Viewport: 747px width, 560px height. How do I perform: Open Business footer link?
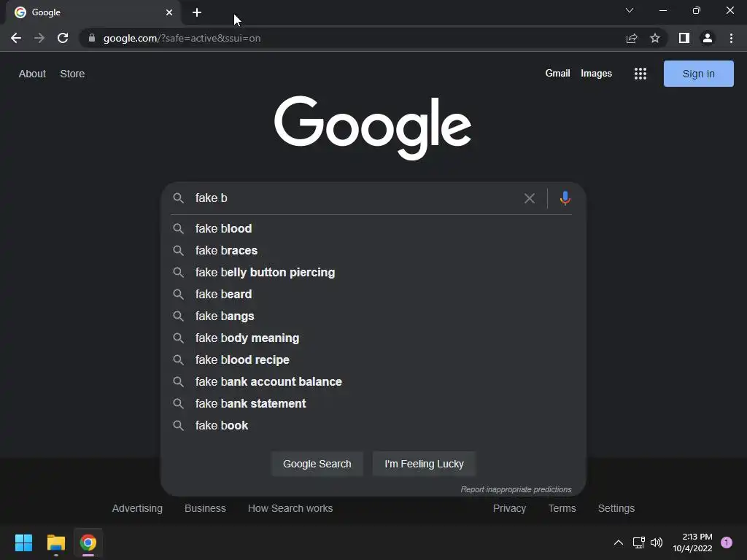click(205, 508)
